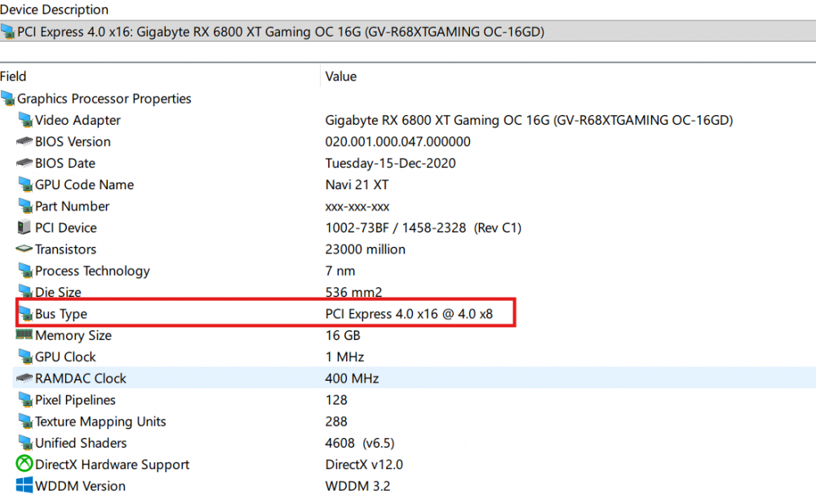Click the PCI Device icon
The width and height of the screenshot is (816, 504).
pos(24,228)
